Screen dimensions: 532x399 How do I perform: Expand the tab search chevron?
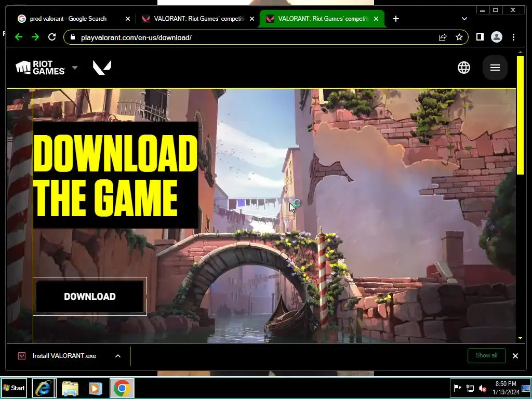(x=464, y=19)
